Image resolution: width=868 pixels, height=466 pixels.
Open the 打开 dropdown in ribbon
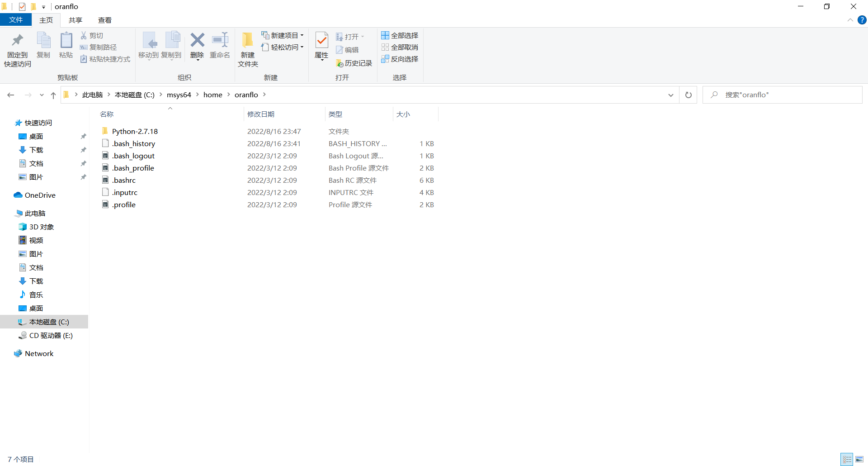350,37
